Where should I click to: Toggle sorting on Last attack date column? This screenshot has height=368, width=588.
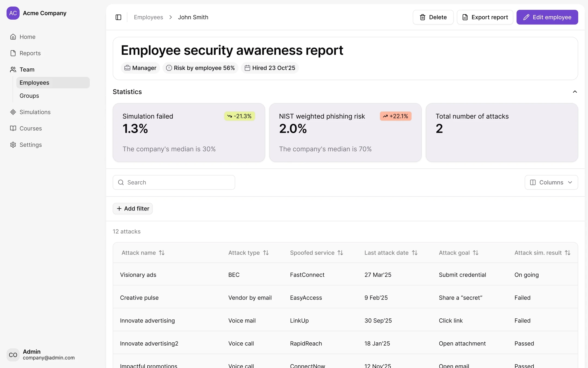(x=415, y=253)
